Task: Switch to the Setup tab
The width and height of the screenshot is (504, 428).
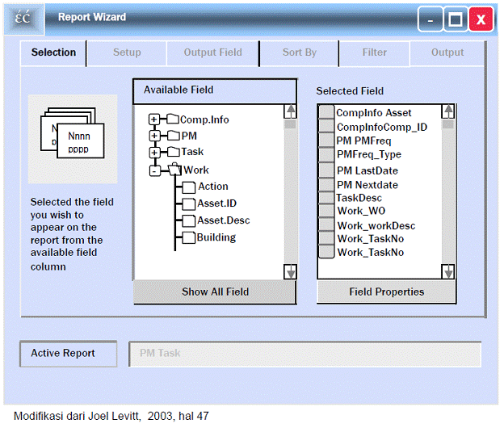Action: tap(127, 52)
